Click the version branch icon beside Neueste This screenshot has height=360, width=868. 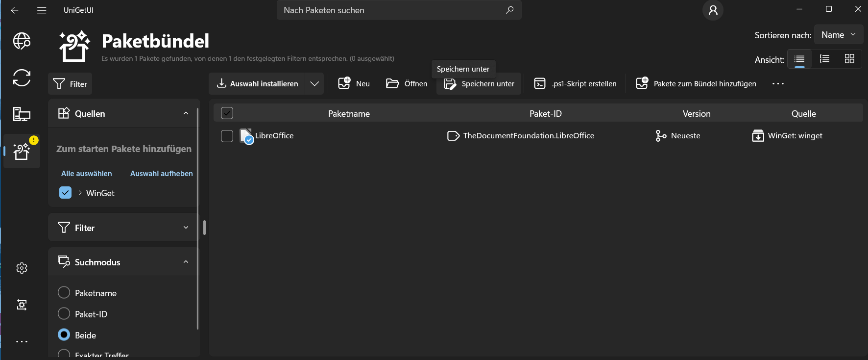661,136
